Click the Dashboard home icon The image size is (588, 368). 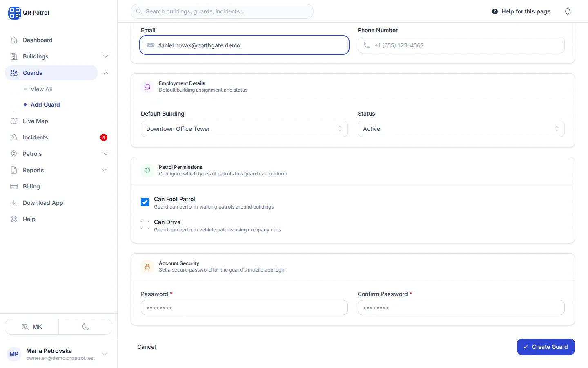coord(14,40)
